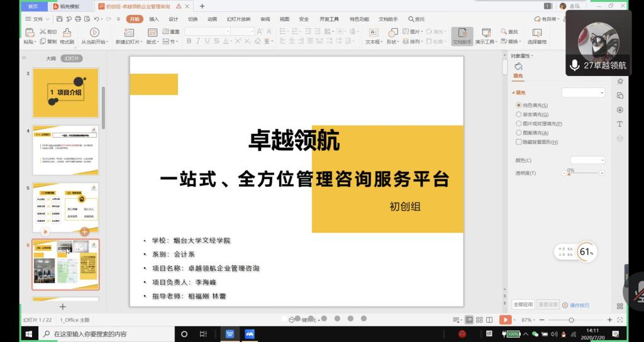Click the Search (查找) box in menu bar
The width and height of the screenshot is (644, 342).
coord(416,19)
